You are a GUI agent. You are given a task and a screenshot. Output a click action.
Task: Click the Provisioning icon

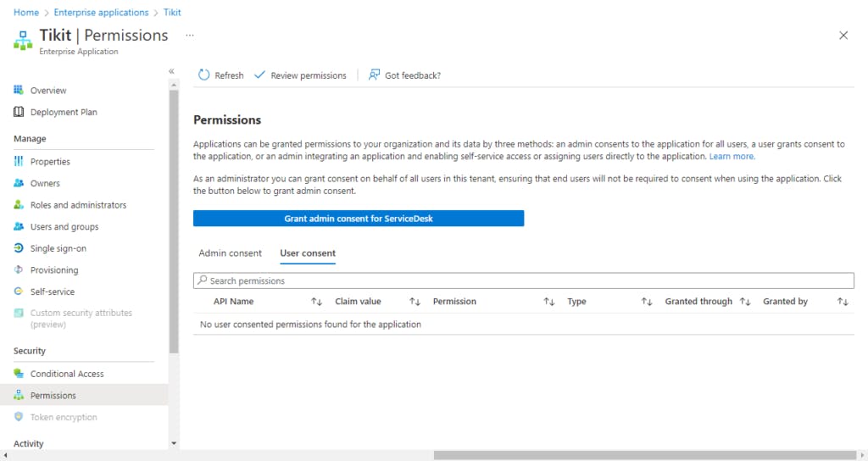(x=19, y=269)
